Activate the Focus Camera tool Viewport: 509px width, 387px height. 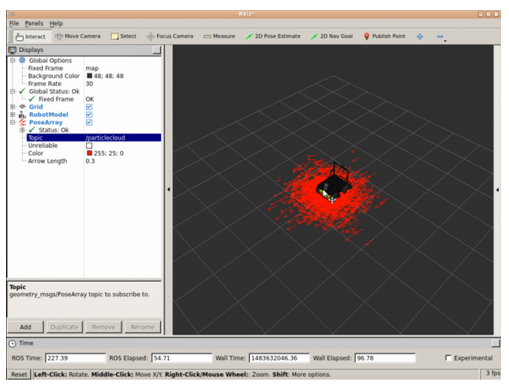point(170,36)
